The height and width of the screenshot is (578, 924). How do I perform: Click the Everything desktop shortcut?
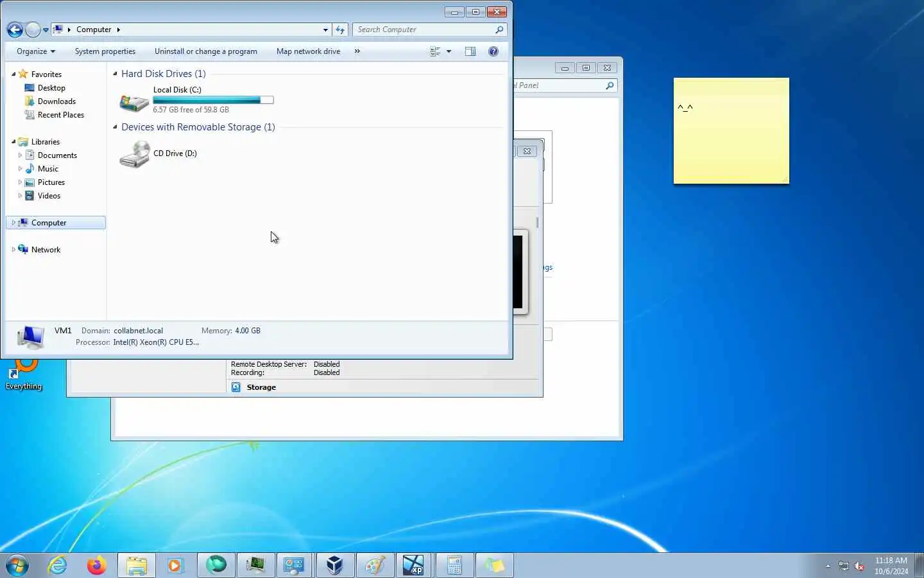pos(24,375)
